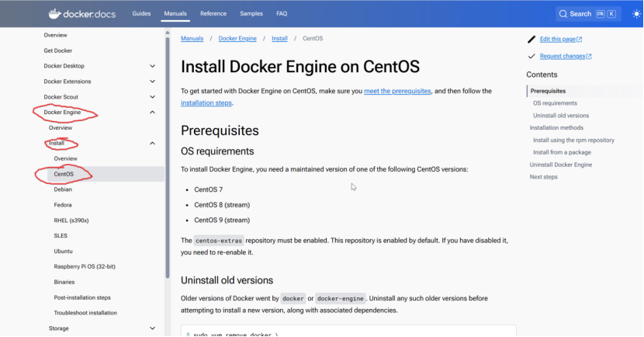Click the checkmark icon beside Request changes
The image size is (644, 337).
[x=531, y=56]
